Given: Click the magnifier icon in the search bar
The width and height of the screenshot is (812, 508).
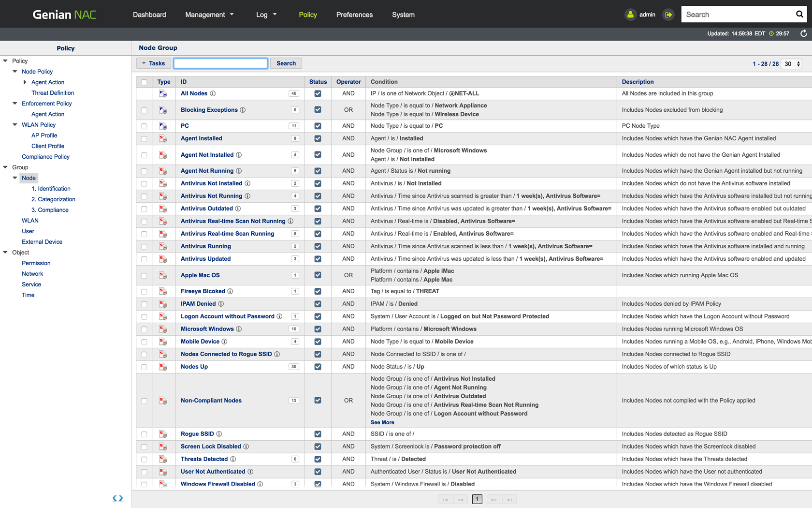Looking at the screenshot, I should pyautogui.click(x=799, y=14).
